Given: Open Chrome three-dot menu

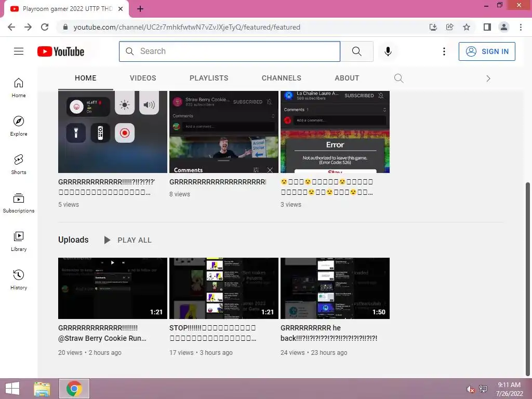Looking at the screenshot, I should (x=521, y=27).
